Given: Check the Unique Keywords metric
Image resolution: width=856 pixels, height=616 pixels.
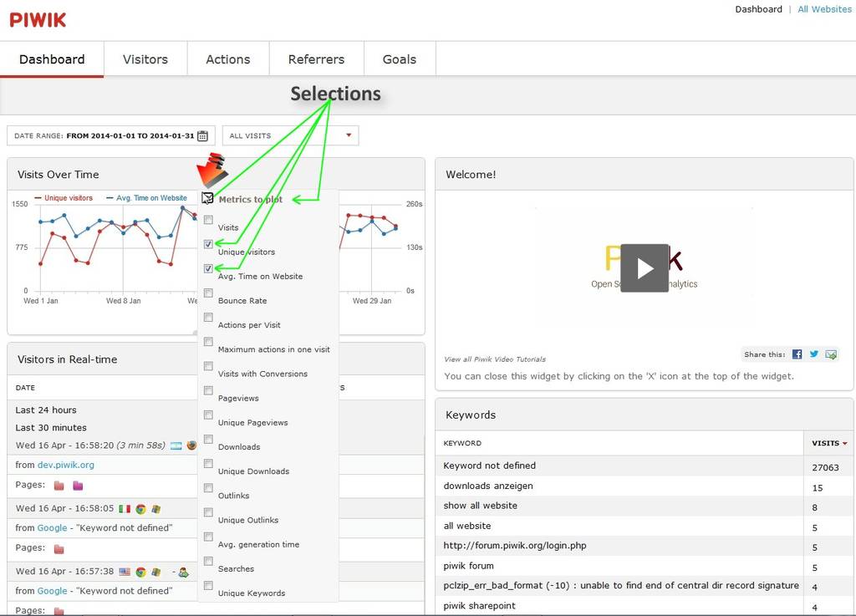Looking at the screenshot, I should [x=208, y=585].
